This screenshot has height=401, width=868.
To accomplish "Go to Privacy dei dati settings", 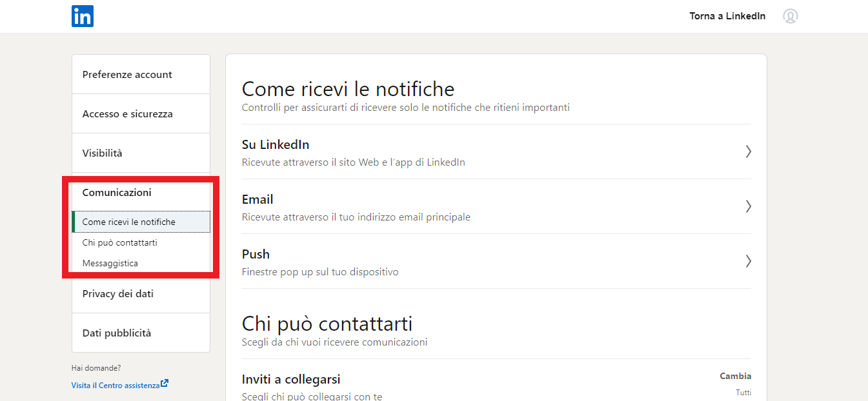I will click(x=118, y=293).
